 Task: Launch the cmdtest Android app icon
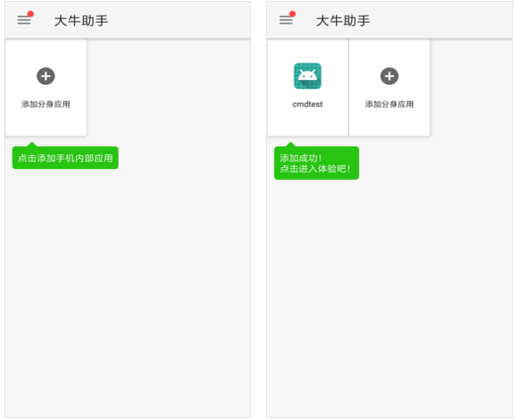click(307, 76)
